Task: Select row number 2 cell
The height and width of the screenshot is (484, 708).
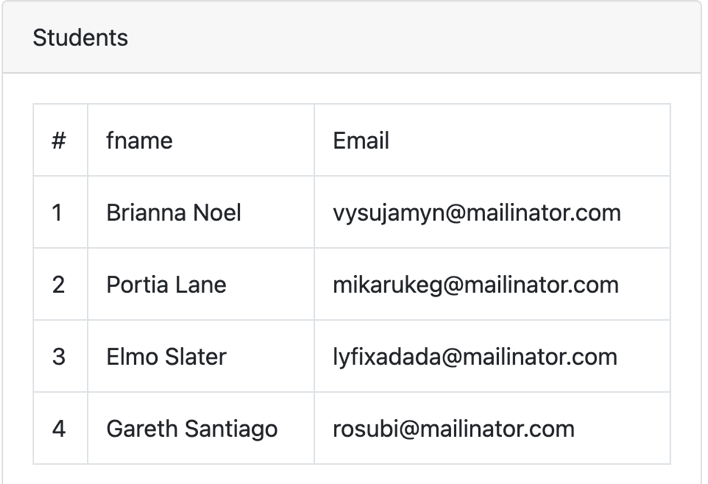Action: tap(61, 284)
